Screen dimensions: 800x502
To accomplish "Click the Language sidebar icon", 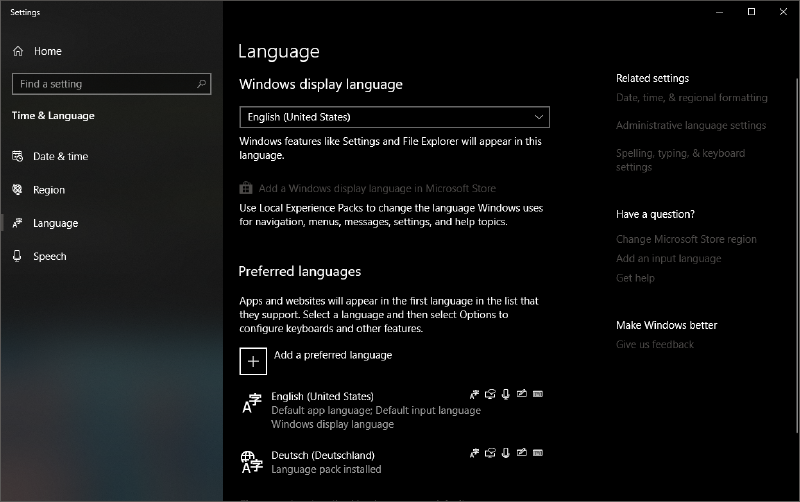I will click(17, 223).
